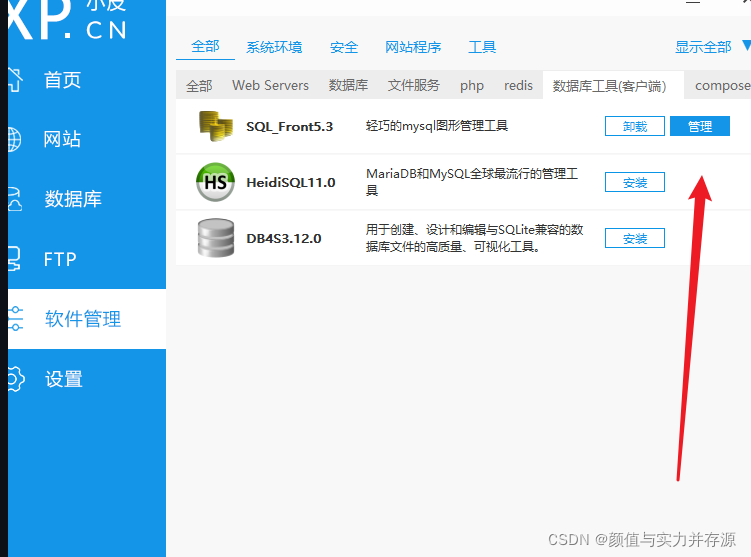The image size is (751, 557).
Task: Click the SQL_Front5.3 name text
Action: pos(289,127)
